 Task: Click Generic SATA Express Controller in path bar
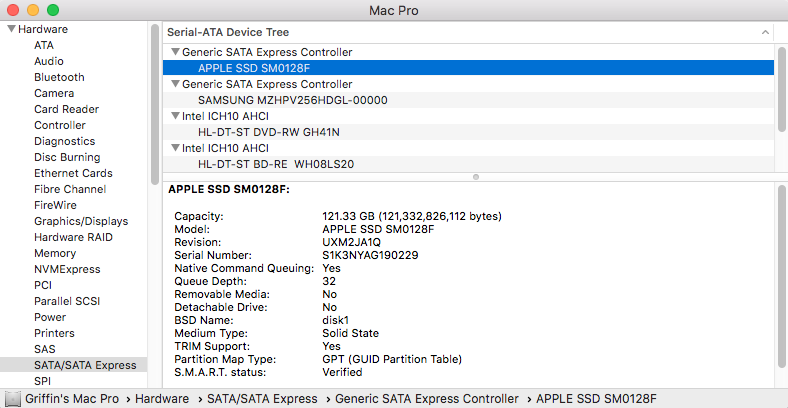coord(427,399)
